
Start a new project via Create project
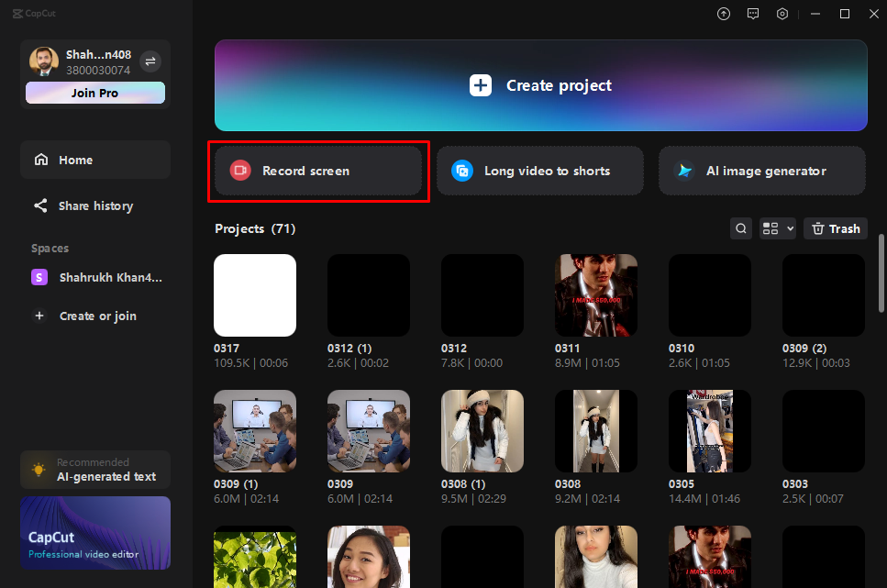pos(541,85)
